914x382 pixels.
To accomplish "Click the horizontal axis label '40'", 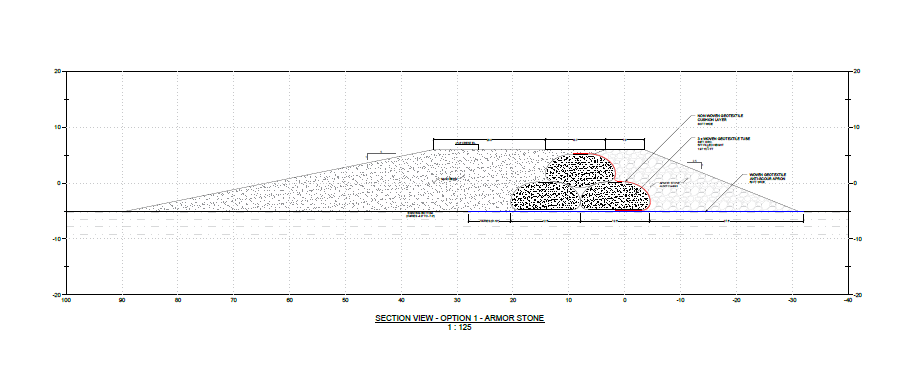I will tap(402, 300).
